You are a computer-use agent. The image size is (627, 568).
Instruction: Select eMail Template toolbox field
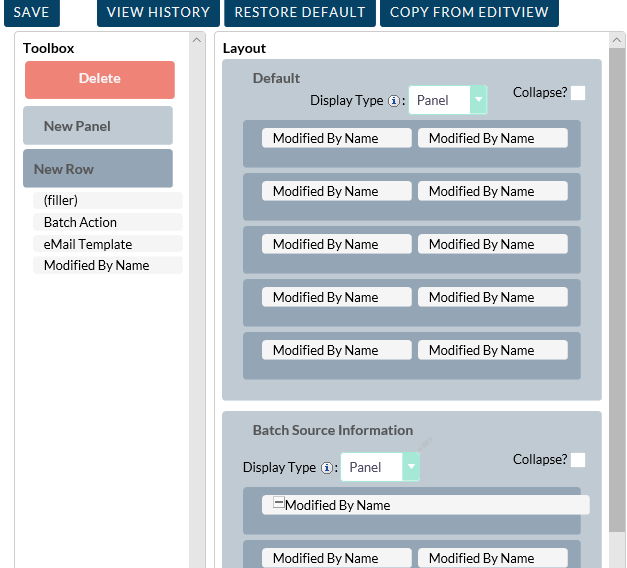coord(108,244)
